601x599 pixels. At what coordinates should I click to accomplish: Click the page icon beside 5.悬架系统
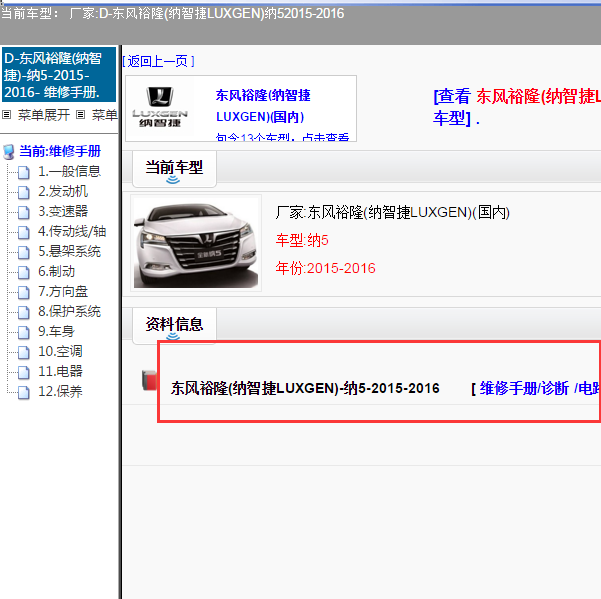coord(24,252)
